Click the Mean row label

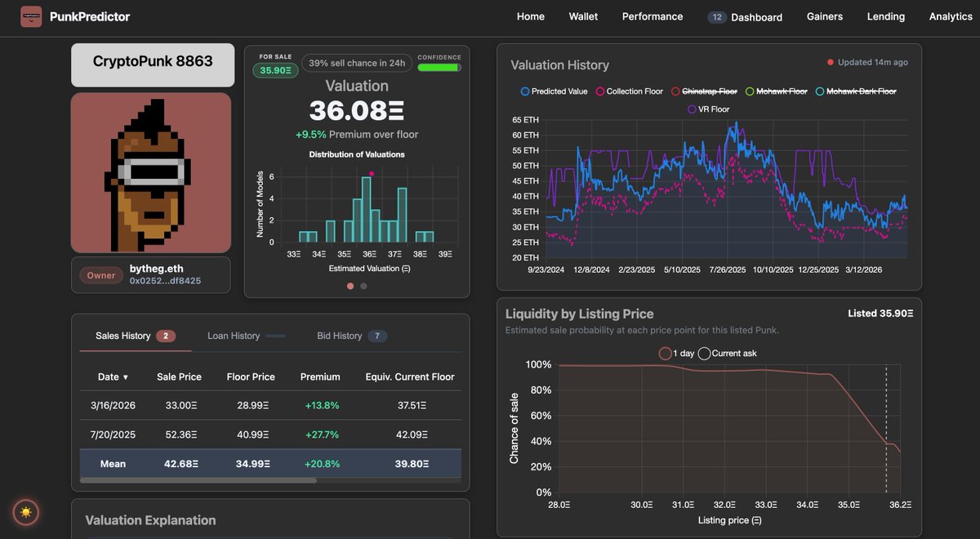tap(113, 464)
